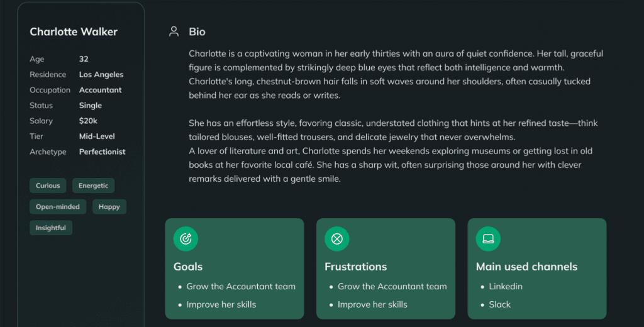Click the Bio section heading
This screenshot has height=327, width=644.
tap(197, 31)
